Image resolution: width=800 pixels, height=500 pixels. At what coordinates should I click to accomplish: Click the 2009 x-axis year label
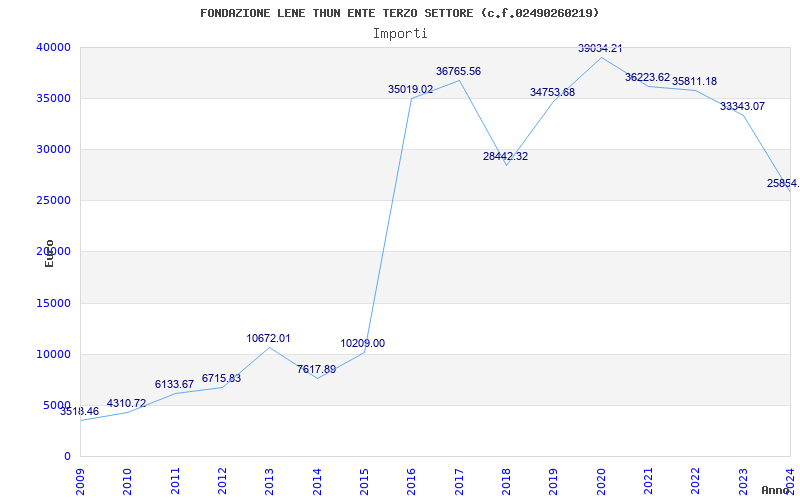point(80,481)
